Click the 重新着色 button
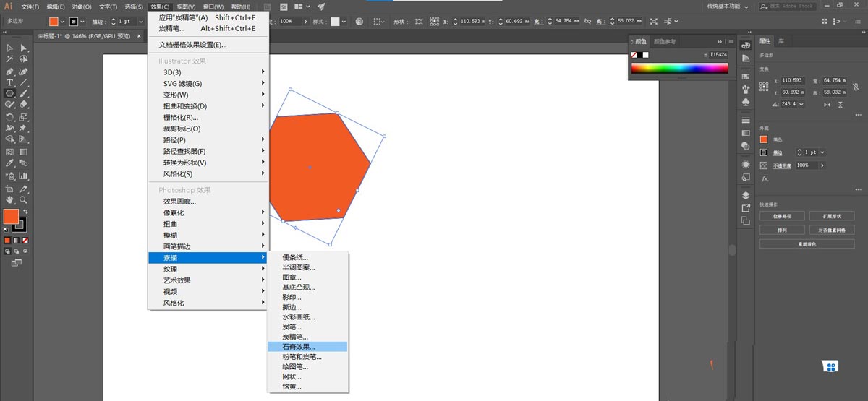 click(x=807, y=244)
